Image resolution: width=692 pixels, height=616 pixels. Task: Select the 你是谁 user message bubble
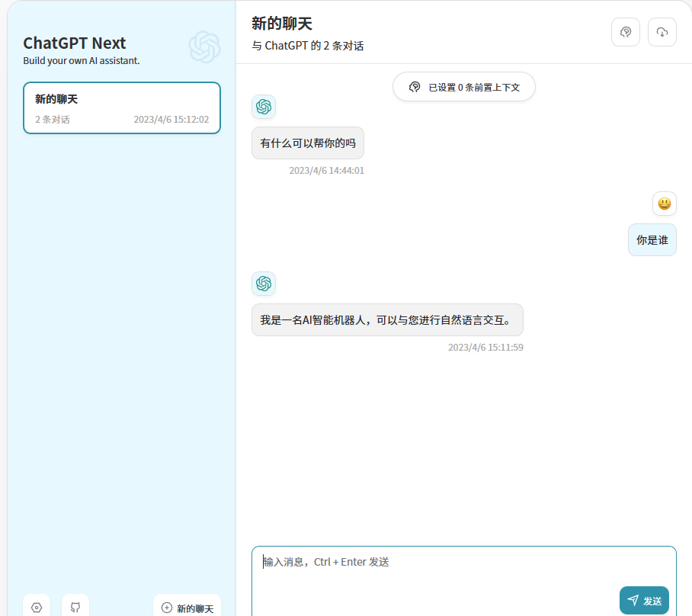pyautogui.click(x=652, y=240)
